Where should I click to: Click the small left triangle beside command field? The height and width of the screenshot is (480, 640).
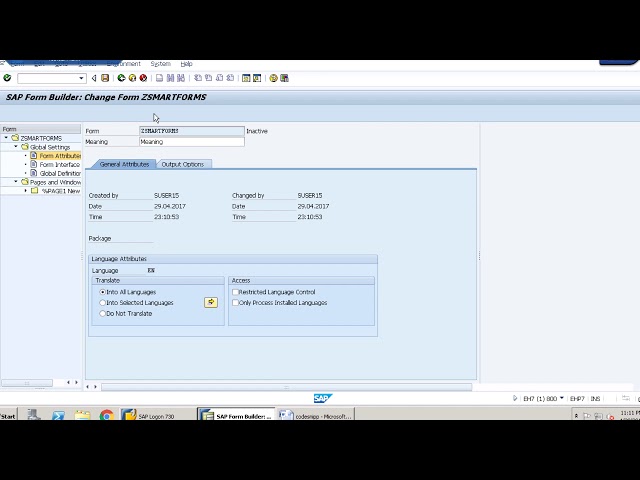[x=94, y=78]
